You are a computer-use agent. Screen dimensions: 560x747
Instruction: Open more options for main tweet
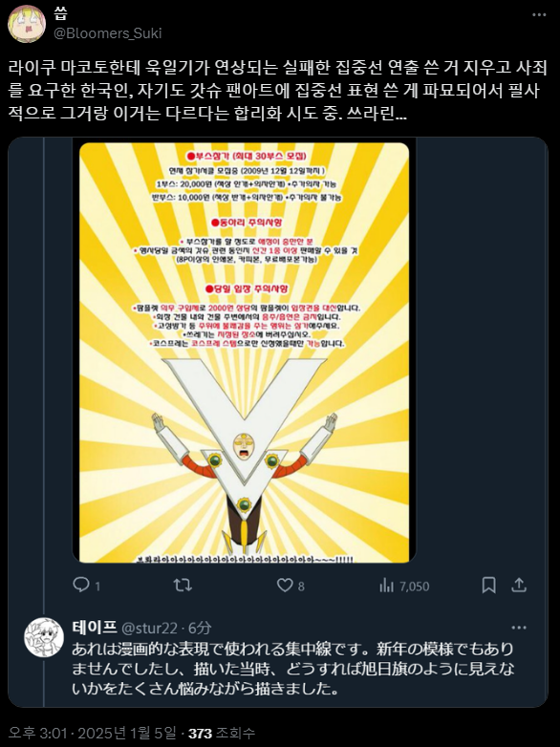pyautogui.click(x=539, y=15)
